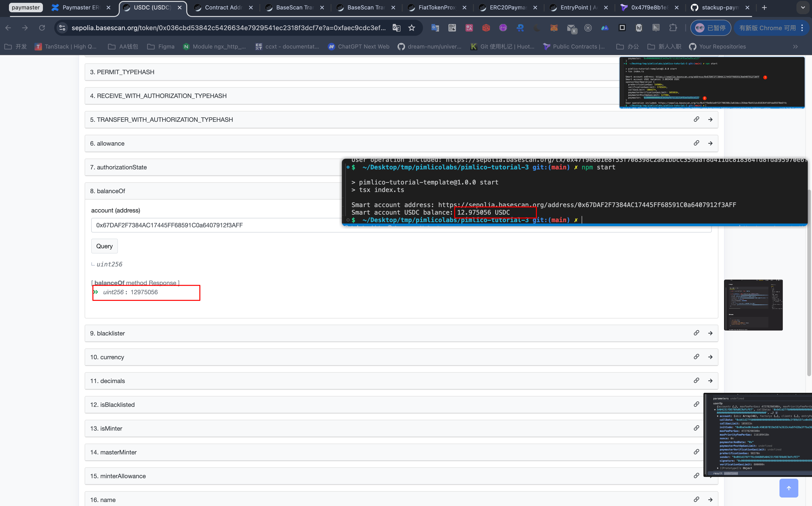
Task: Open the dark code thumbnail on right side
Action: pyautogui.click(x=753, y=305)
